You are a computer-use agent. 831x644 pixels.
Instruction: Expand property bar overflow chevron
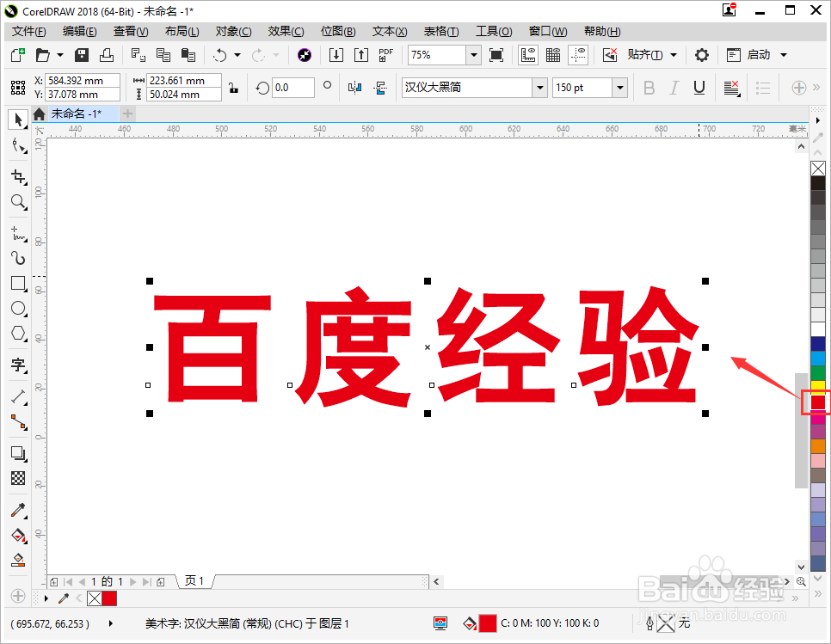816,88
